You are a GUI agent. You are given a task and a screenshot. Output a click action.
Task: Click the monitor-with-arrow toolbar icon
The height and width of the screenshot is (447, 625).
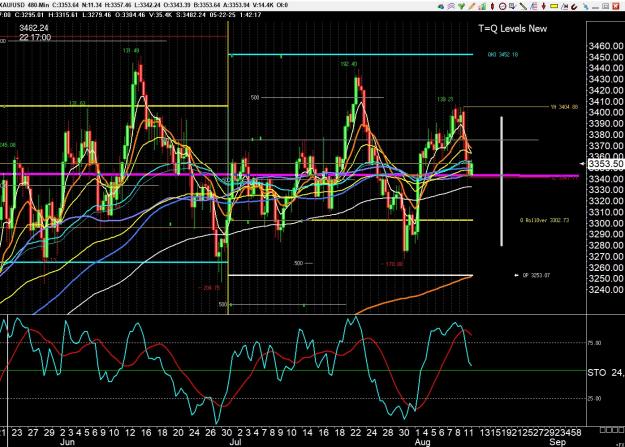[x=512, y=6]
